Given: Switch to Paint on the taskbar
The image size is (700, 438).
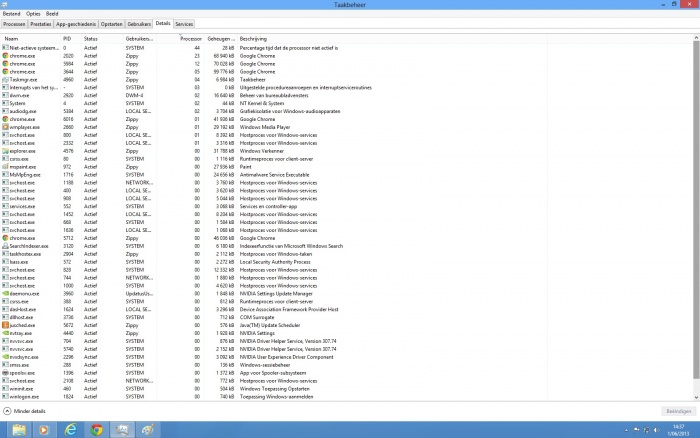Looking at the screenshot, I should pyautogui.click(x=148, y=430).
